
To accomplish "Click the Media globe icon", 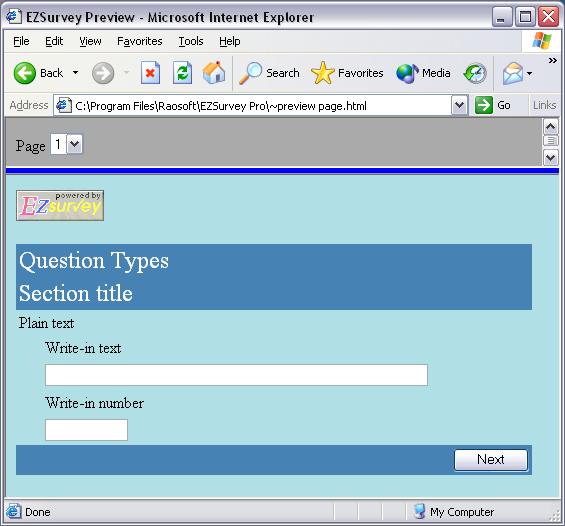I will click(x=407, y=73).
